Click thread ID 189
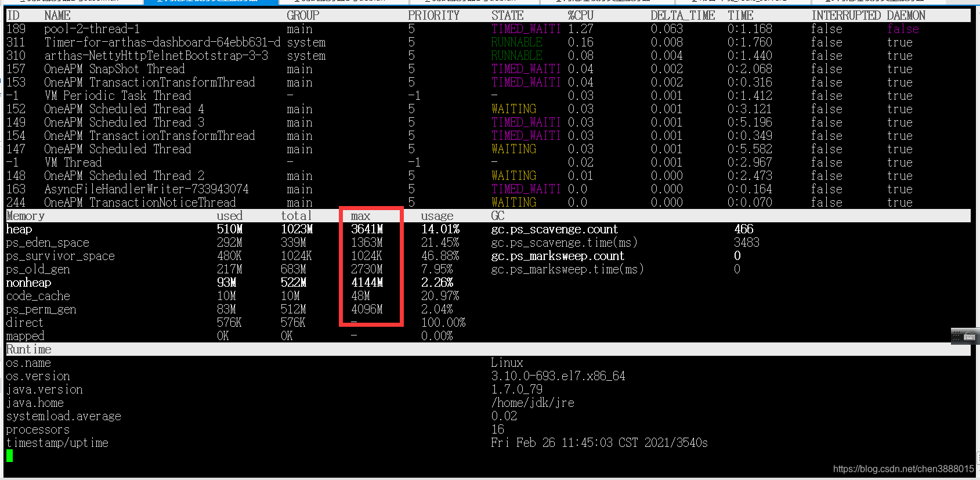 point(16,29)
